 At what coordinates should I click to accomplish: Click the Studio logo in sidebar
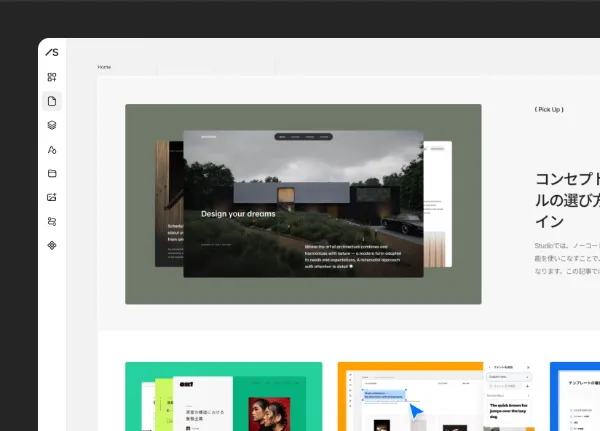click(52, 52)
